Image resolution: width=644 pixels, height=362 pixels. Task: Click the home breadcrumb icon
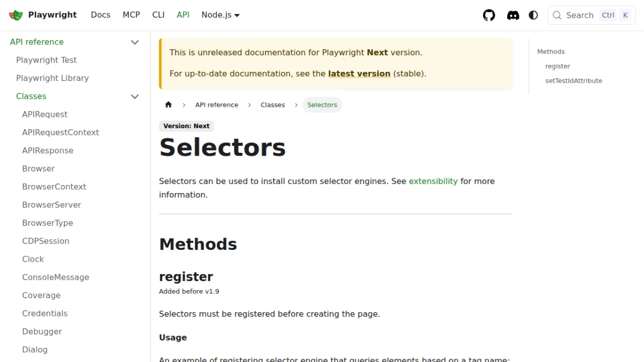pyautogui.click(x=169, y=105)
